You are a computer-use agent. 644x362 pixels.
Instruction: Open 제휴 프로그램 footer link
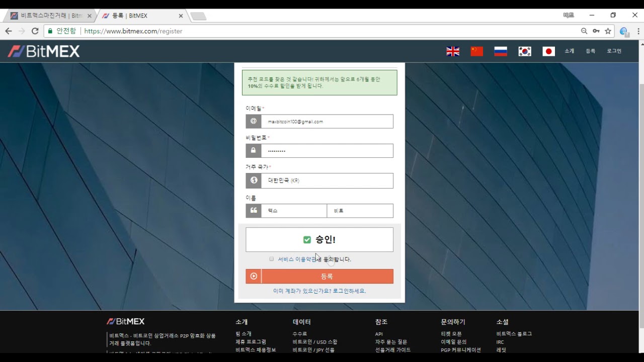coord(251,342)
